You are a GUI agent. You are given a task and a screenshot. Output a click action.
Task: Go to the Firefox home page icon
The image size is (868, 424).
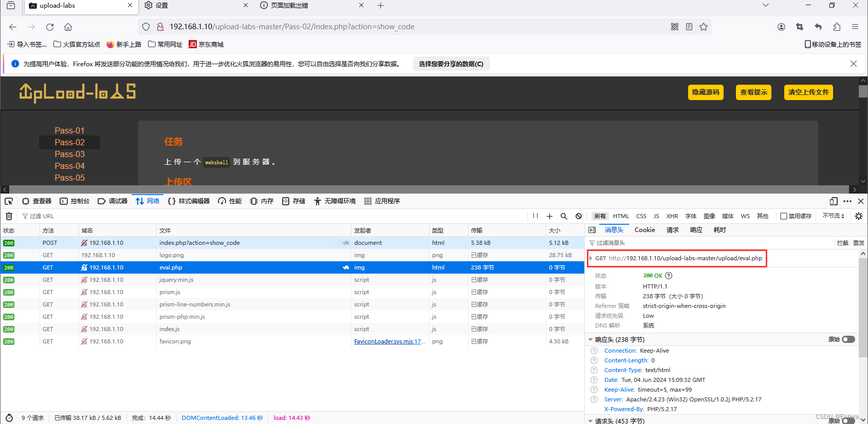click(x=68, y=27)
